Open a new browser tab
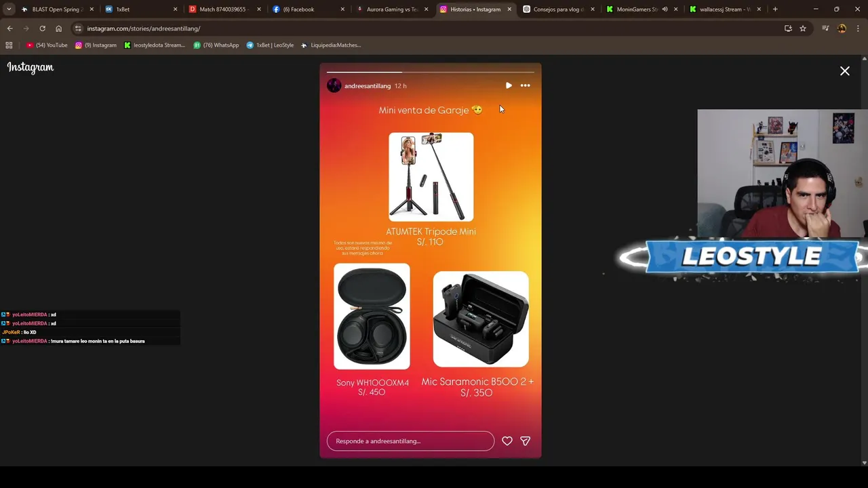The width and height of the screenshot is (868, 488). tap(775, 9)
